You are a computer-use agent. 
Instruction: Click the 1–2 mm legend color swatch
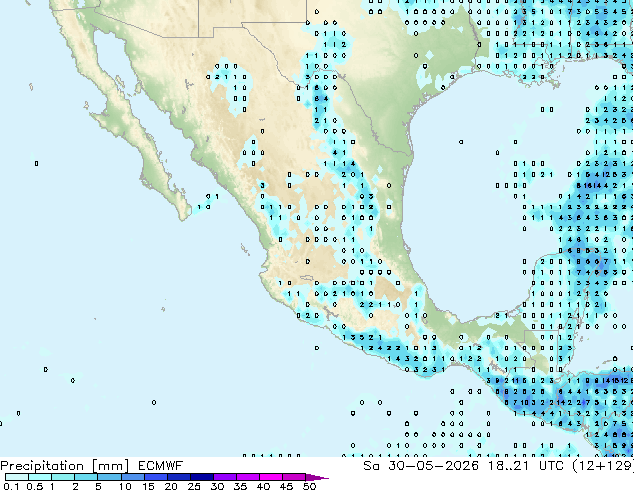click(63, 477)
